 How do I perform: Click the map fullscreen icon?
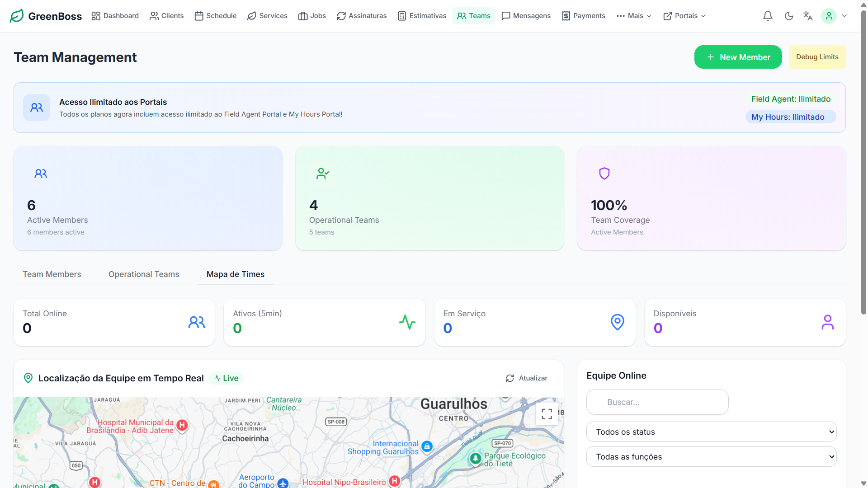tap(547, 414)
